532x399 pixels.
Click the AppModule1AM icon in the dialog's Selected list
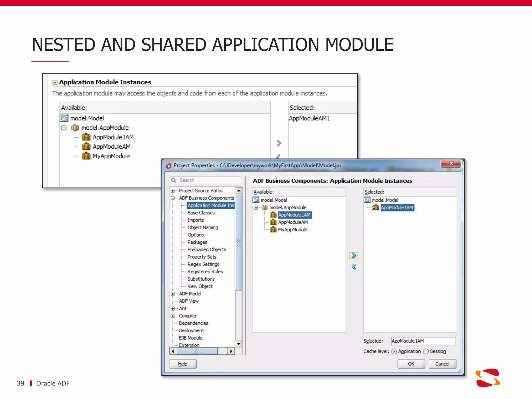(x=376, y=208)
